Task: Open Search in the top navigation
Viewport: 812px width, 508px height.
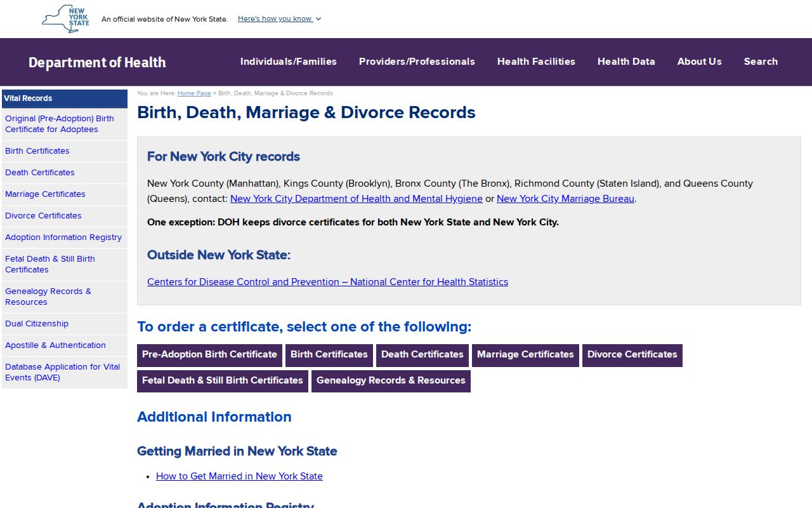Action: 761,62
